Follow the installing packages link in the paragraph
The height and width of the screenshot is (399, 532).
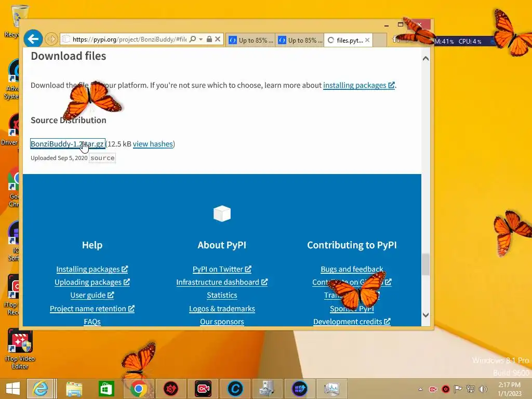pos(358,85)
